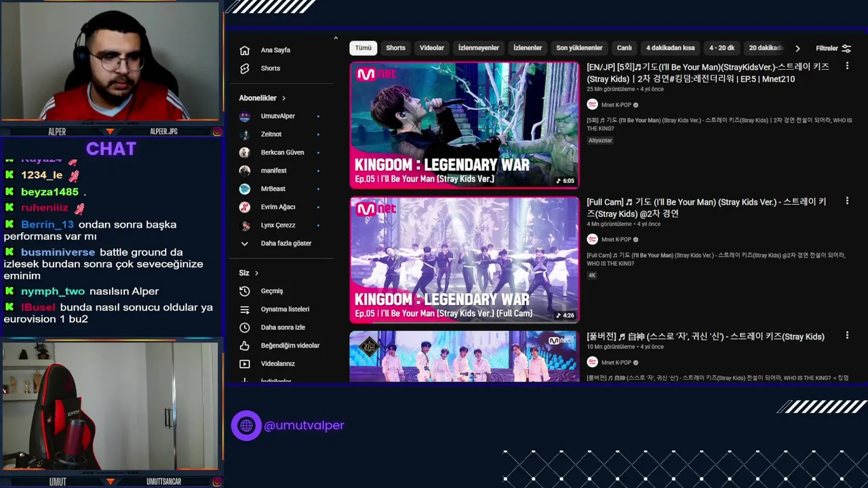Click Geçmiş sidebar label
Image resolution: width=868 pixels, height=488 pixels.
pos(272,291)
